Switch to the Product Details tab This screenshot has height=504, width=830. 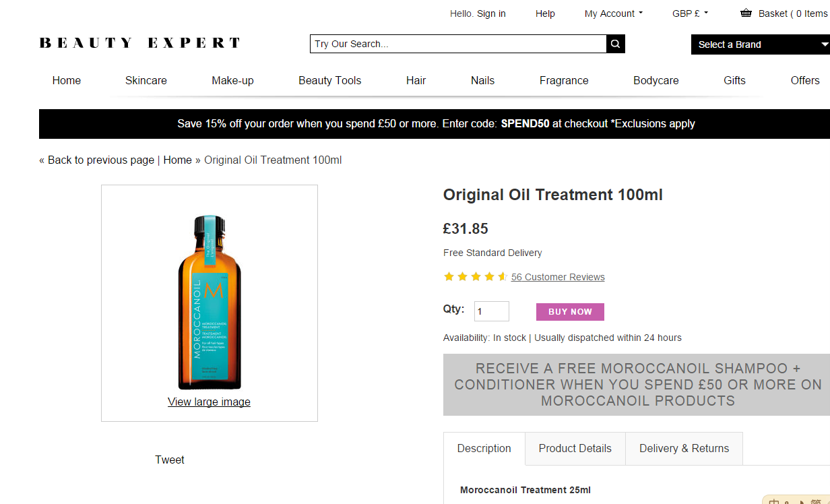[x=575, y=449]
